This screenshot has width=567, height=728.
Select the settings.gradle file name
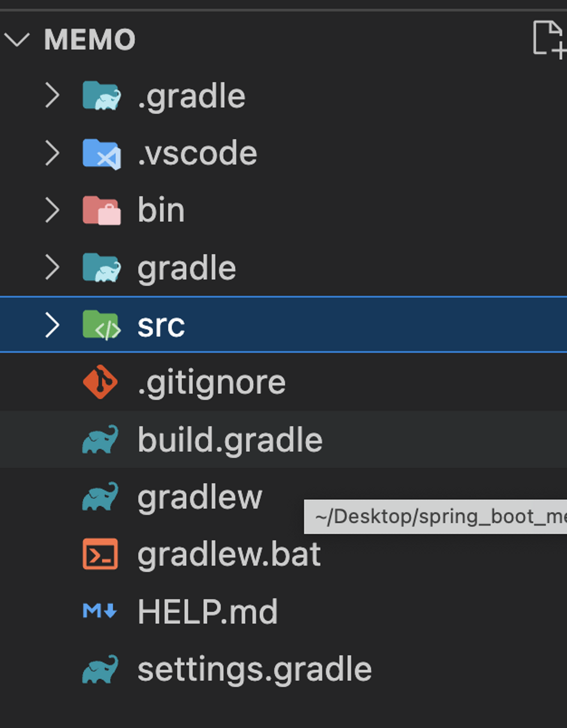point(254,669)
